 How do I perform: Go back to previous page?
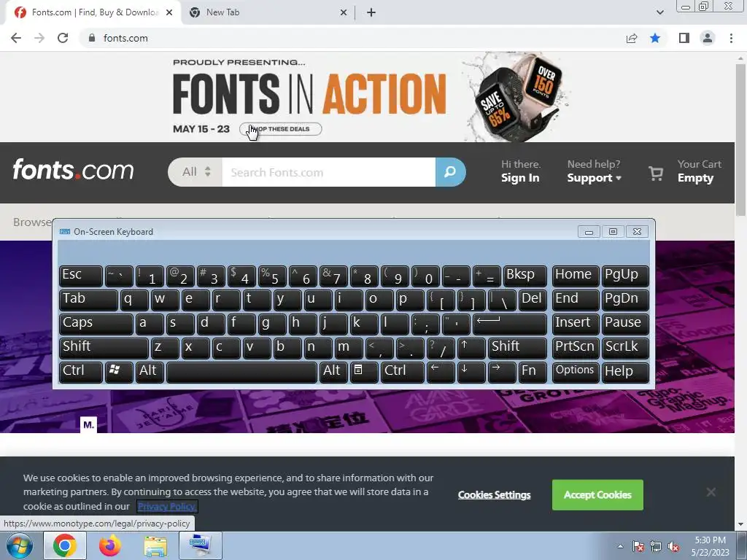16,38
